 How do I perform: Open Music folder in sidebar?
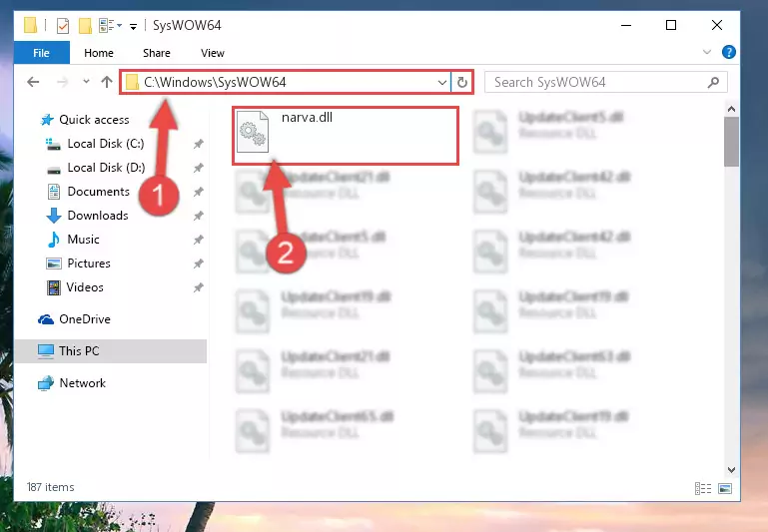pyautogui.click(x=83, y=240)
